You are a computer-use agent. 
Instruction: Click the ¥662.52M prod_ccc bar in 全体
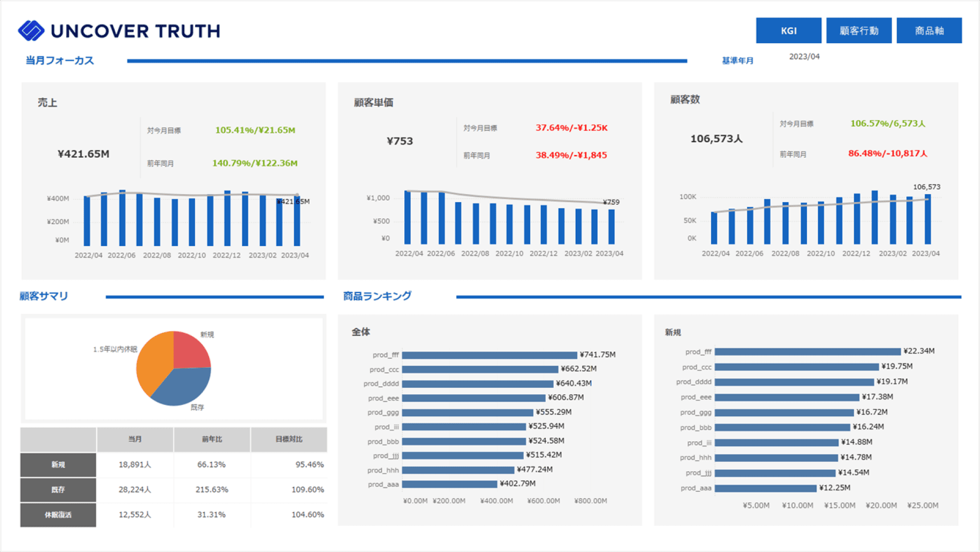tap(480, 369)
